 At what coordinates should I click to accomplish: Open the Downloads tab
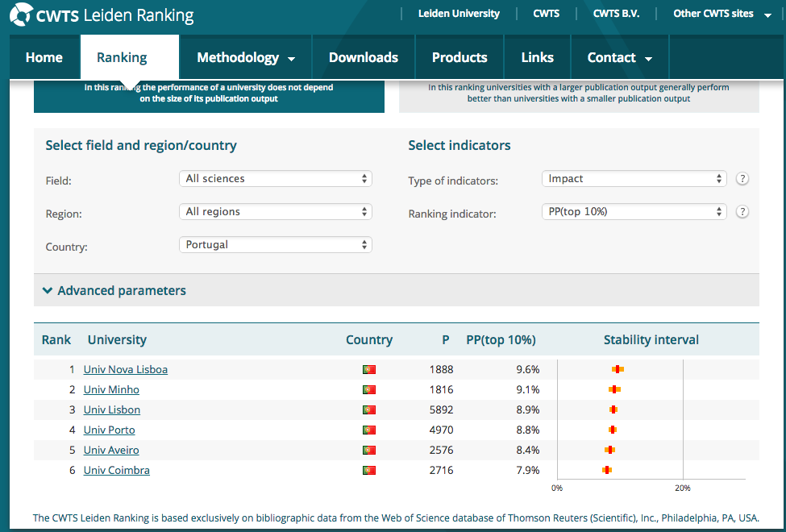pyautogui.click(x=364, y=58)
